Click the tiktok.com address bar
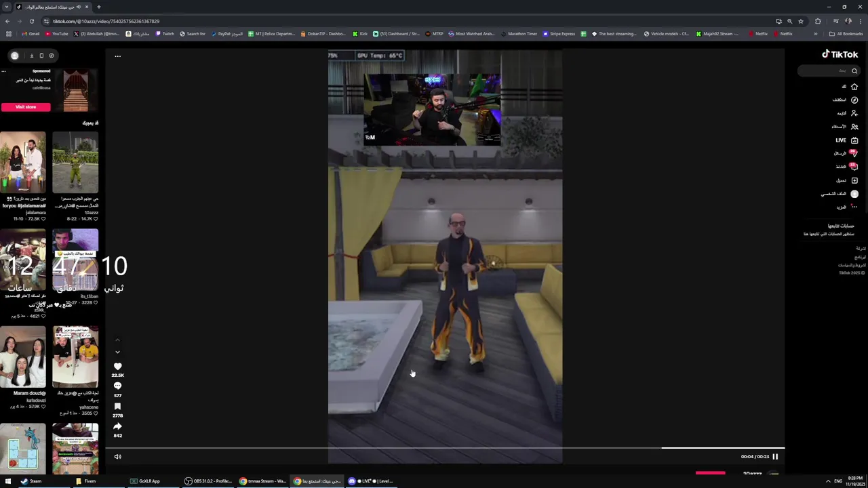 click(407, 21)
